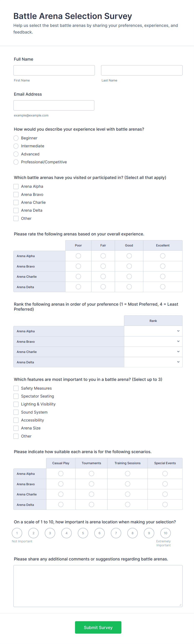Select the Beginner experience level
Image resolution: width=194 pixels, height=644 pixels.
(16, 138)
